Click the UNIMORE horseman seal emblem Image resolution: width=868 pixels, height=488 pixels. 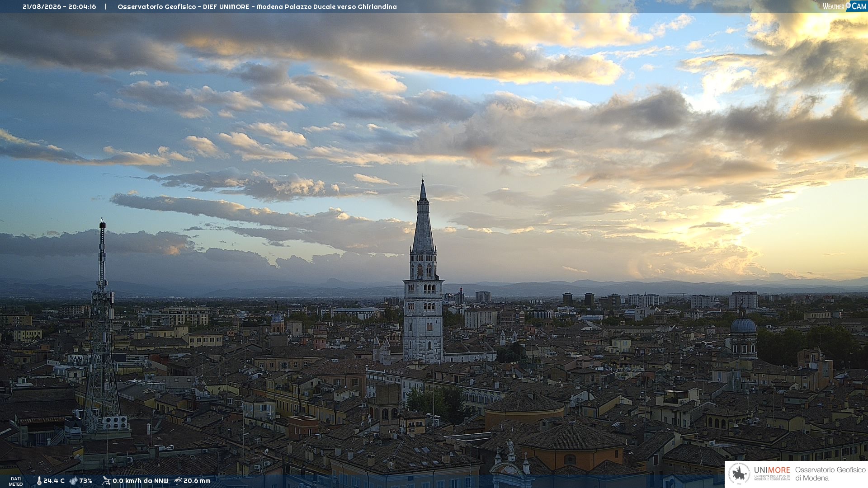click(x=739, y=474)
